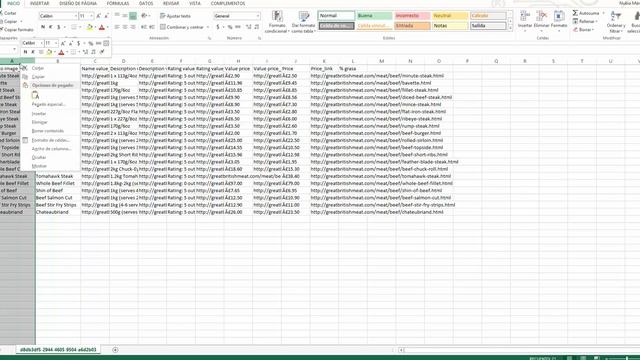The width and height of the screenshot is (640, 360).
Task: Click the Eliminar cells icon in the Celdas group
Action: pos(542,16)
